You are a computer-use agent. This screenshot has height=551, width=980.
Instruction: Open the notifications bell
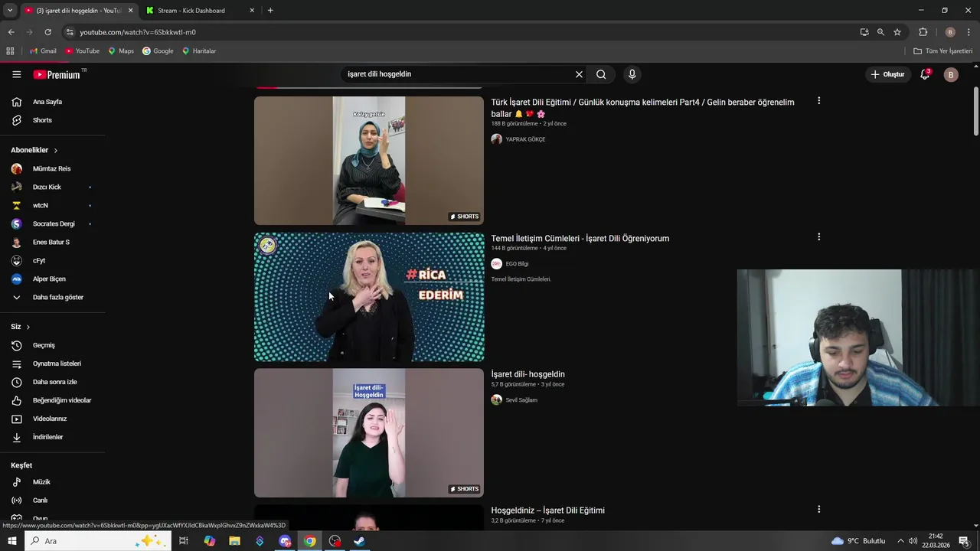925,74
